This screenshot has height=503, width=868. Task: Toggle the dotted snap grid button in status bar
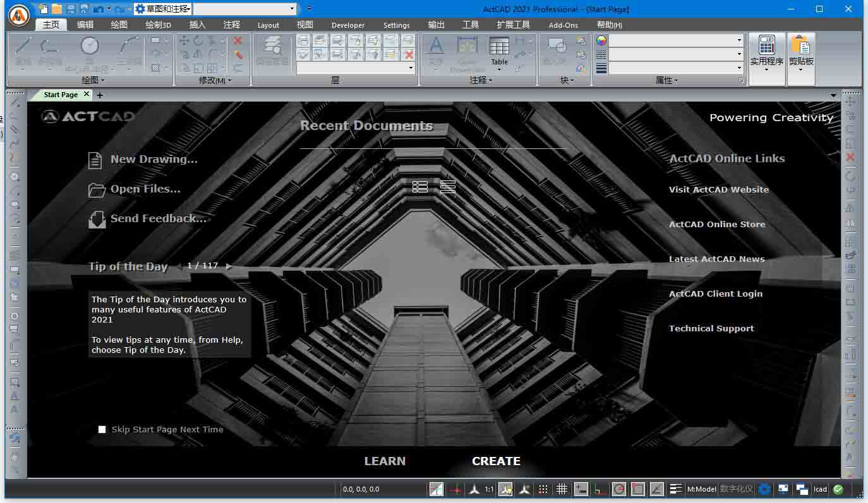[543, 489]
